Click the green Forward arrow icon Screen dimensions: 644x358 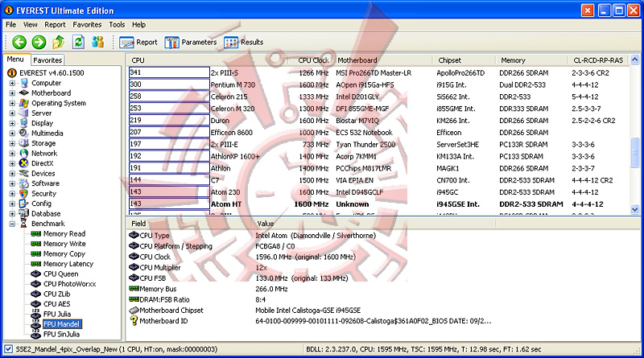click(x=39, y=42)
